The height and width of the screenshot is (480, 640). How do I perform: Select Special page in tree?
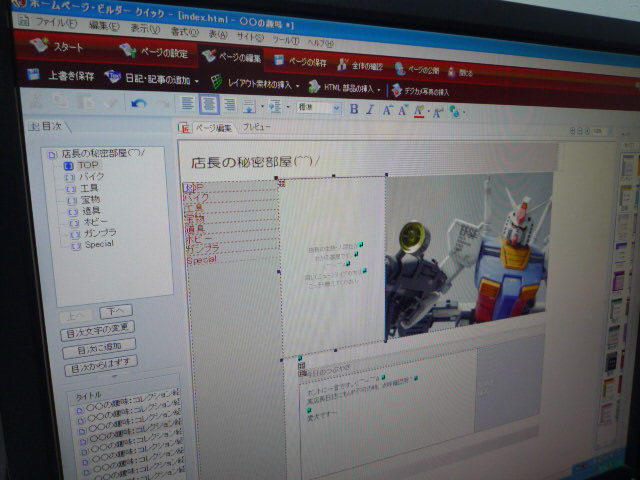(x=93, y=245)
